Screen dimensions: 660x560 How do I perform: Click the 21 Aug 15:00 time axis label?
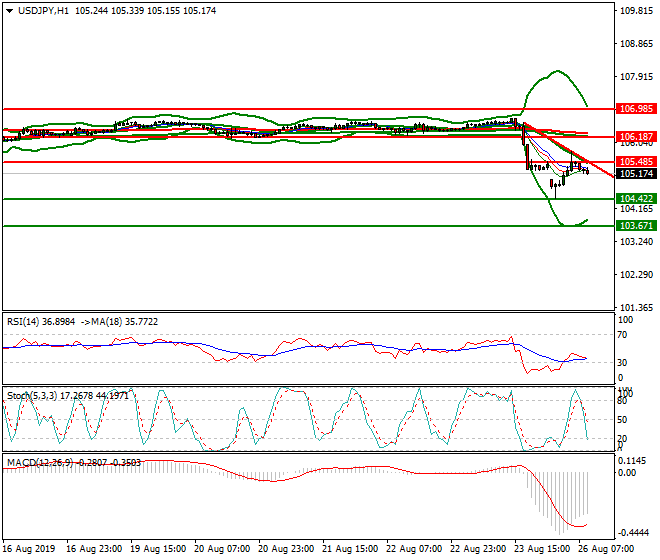(x=350, y=549)
